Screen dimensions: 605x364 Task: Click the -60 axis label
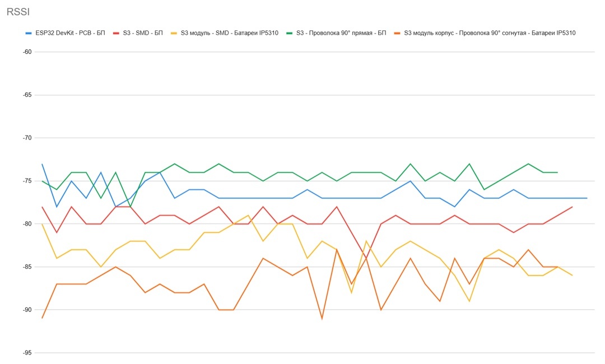pos(27,52)
